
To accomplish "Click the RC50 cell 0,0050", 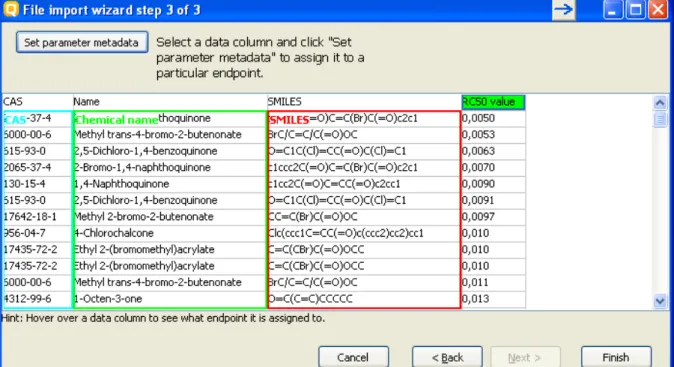I will [x=493, y=118].
